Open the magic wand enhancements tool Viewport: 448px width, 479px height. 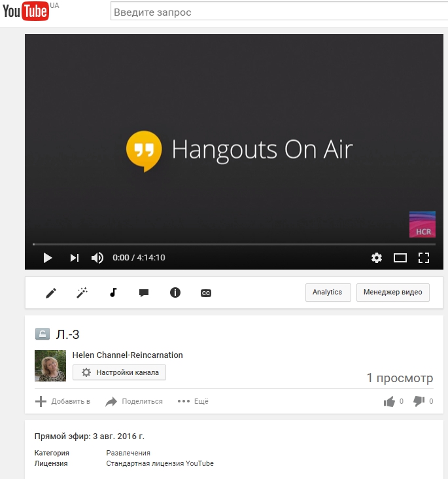[x=82, y=293]
